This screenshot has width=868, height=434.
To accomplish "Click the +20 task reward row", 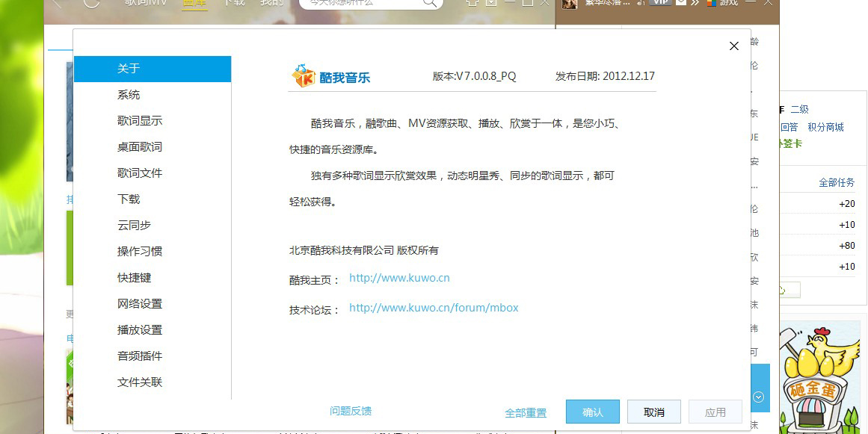I will click(818, 204).
